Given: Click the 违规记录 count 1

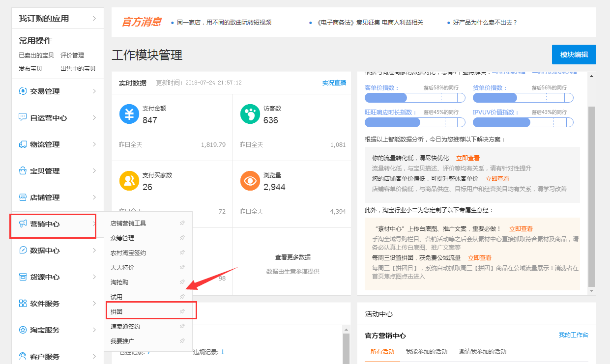Looking at the screenshot, I should coord(223,352).
